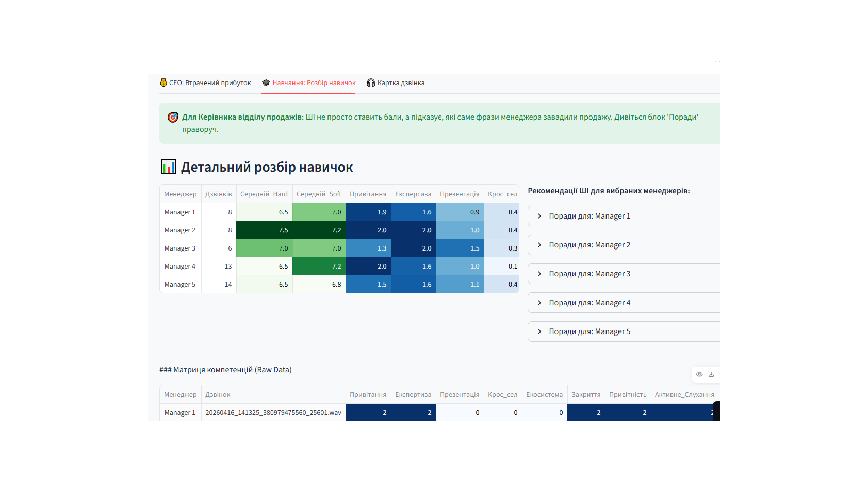Open Поради для: Manager 5 panel
Viewport: 868px width, 482px height.
pyautogui.click(x=589, y=331)
